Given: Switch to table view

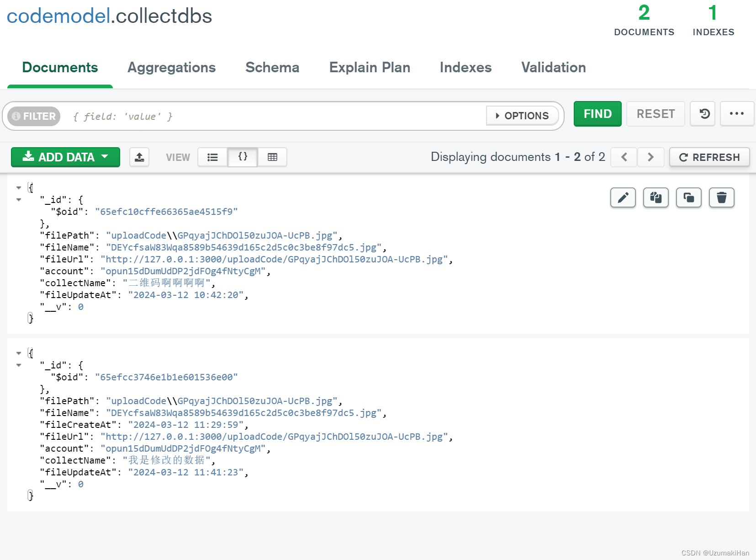Looking at the screenshot, I should point(272,157).
